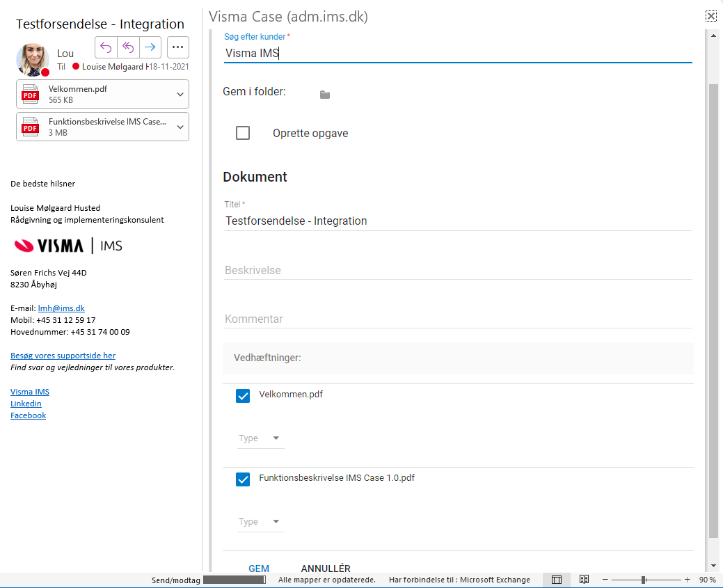The image size is (723, 588).
Task: Click the zoom out minus icon
Action: 605,579
